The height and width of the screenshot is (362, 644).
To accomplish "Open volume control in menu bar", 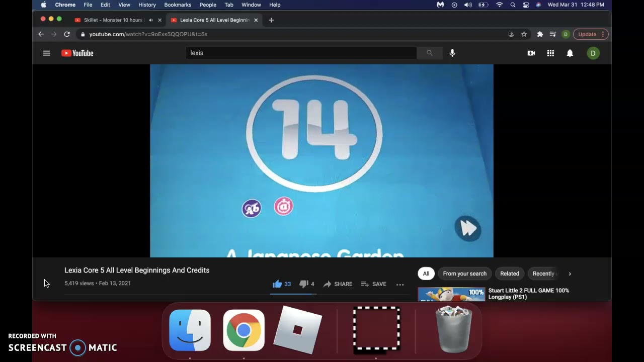I will pos(468,5).
